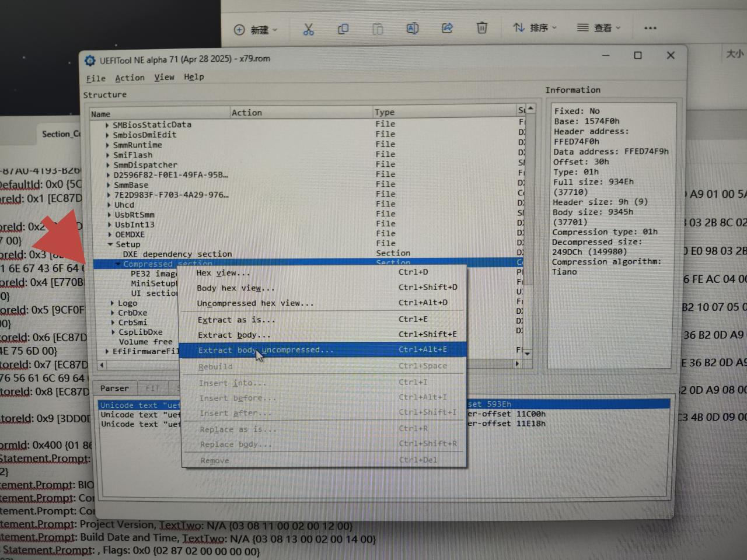
Task: Click scroll-down arrow of Structure tree scrollbar
Action: 528,353
